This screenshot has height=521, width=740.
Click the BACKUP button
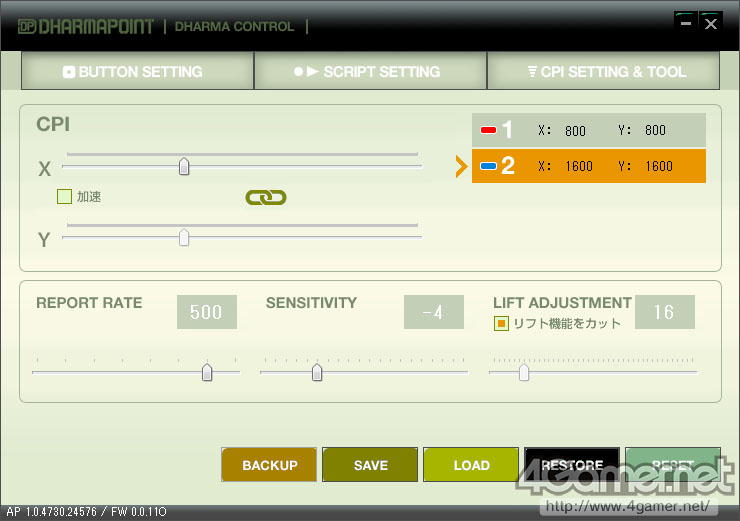click(269, 465)
